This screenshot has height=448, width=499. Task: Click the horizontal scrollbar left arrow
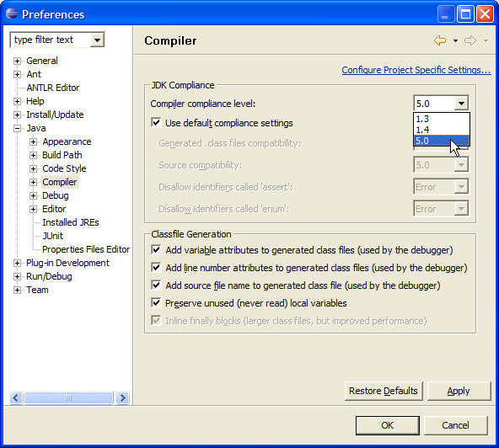point(16,397)
